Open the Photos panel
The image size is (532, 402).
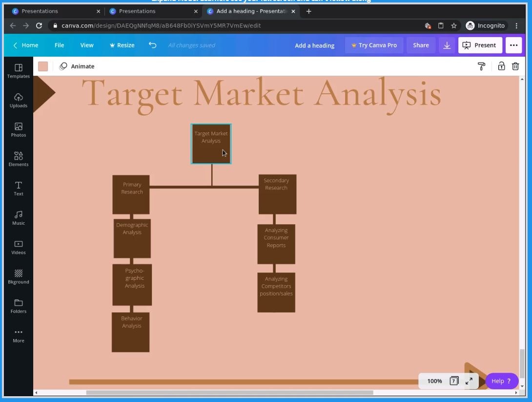point(19,130)
